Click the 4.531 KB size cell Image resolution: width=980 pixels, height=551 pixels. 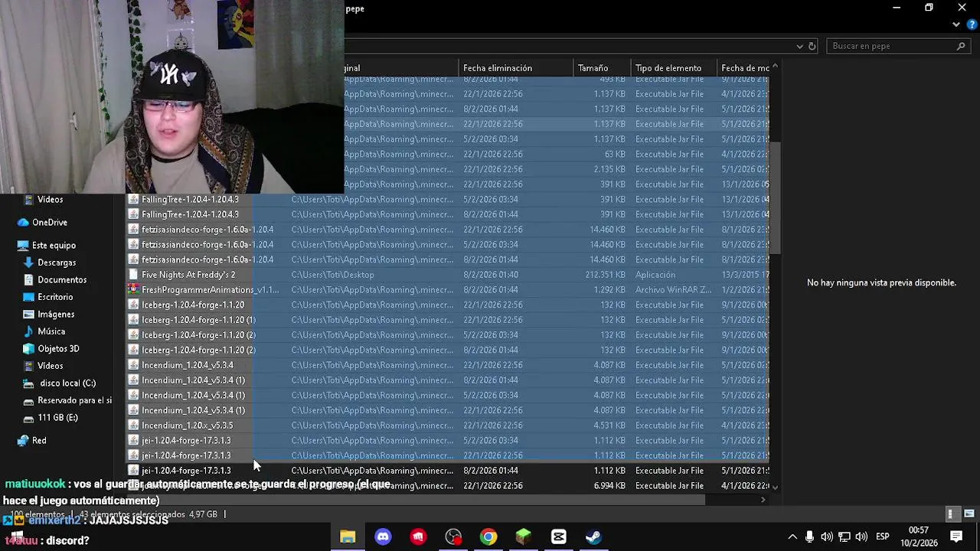[x=609, y=425]
